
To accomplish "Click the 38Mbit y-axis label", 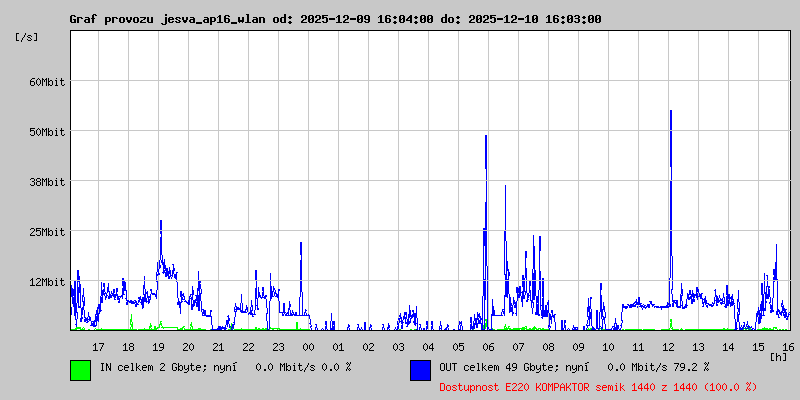I will click(47, 182).
